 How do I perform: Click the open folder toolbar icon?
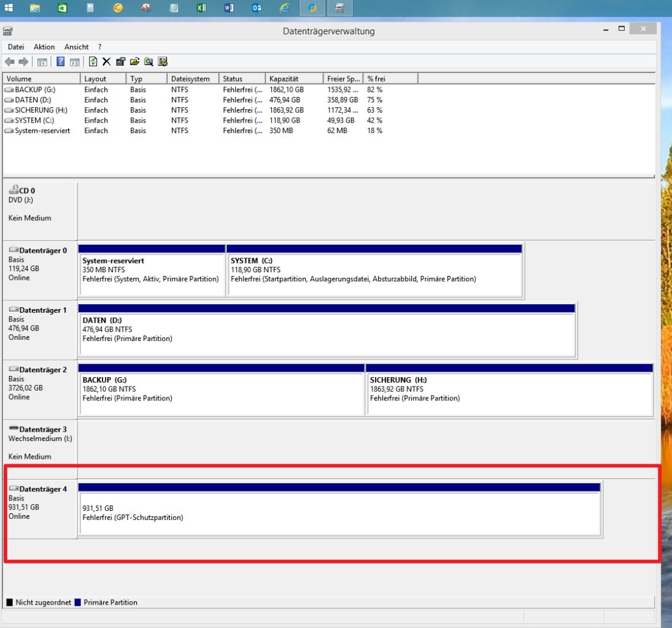pyautogui.click(x=134, y=61)
